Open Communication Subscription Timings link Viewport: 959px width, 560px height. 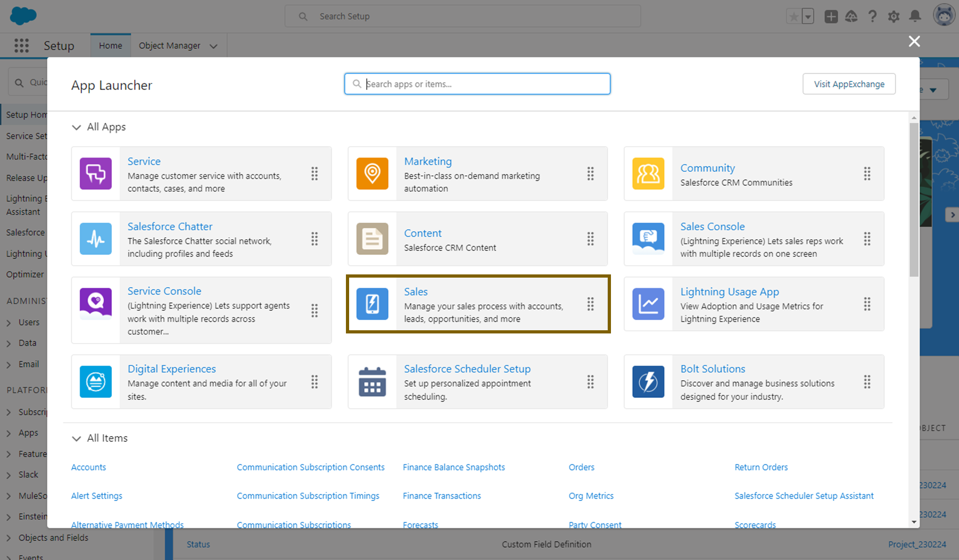[x=308, y=496]
